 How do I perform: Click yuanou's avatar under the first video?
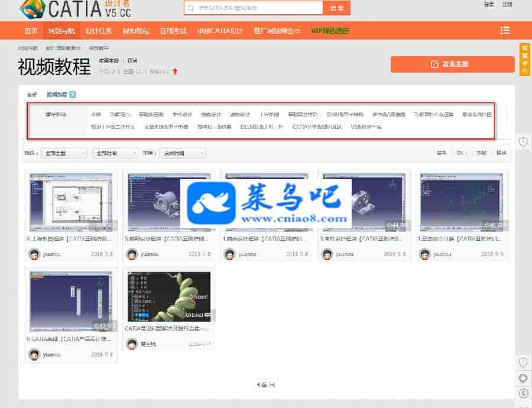pos(34,254)
